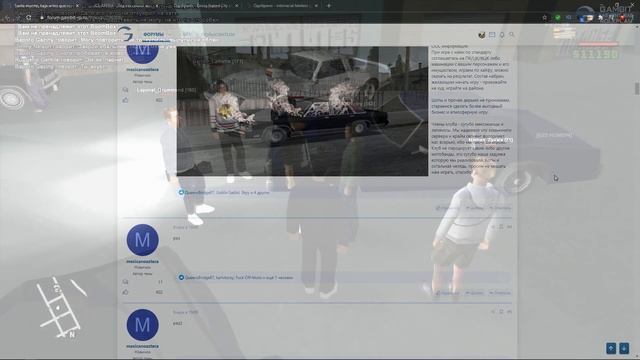This screenshot has height=360, width=640.
Task: Click thumbs-up icon under "p44" post author
Action: click(125, 292)
